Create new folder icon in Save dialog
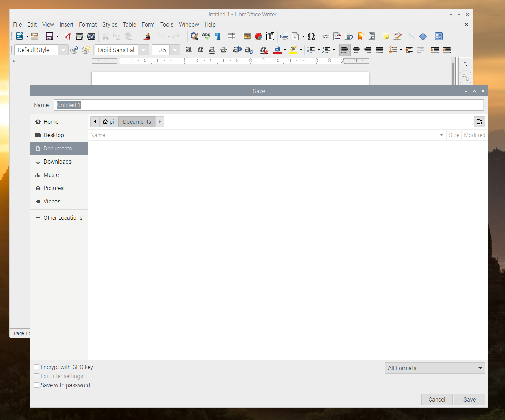 pos(480,122)
